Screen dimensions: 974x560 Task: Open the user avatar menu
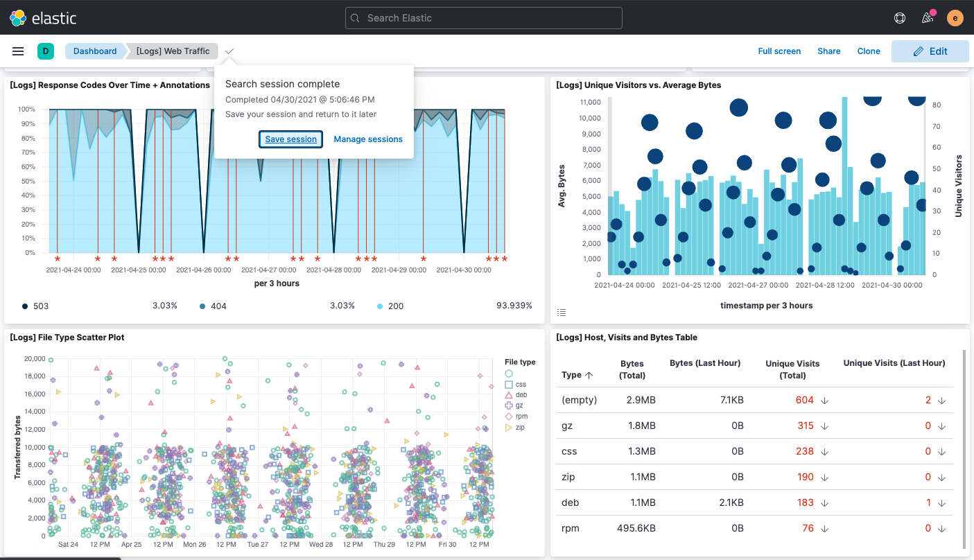pos(955,18)
